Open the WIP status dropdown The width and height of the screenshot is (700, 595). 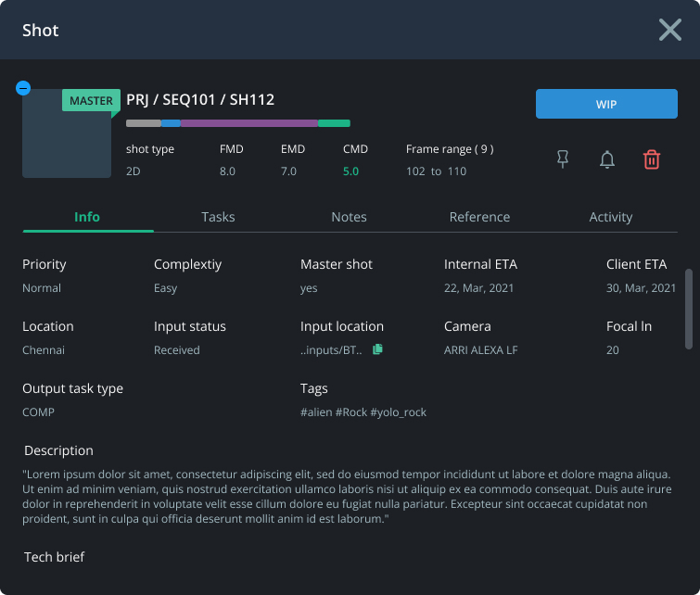coord(606,104)
